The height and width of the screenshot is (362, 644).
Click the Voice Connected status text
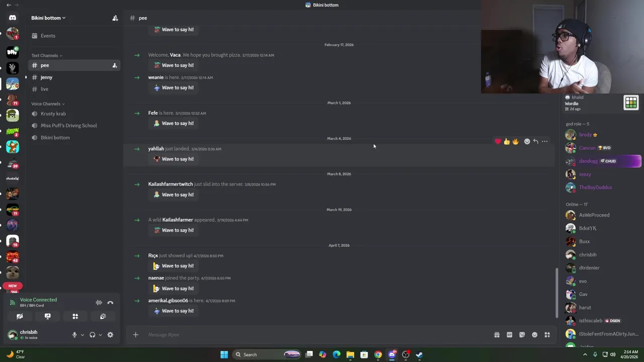pyautogui.click(x=38, y=300)
